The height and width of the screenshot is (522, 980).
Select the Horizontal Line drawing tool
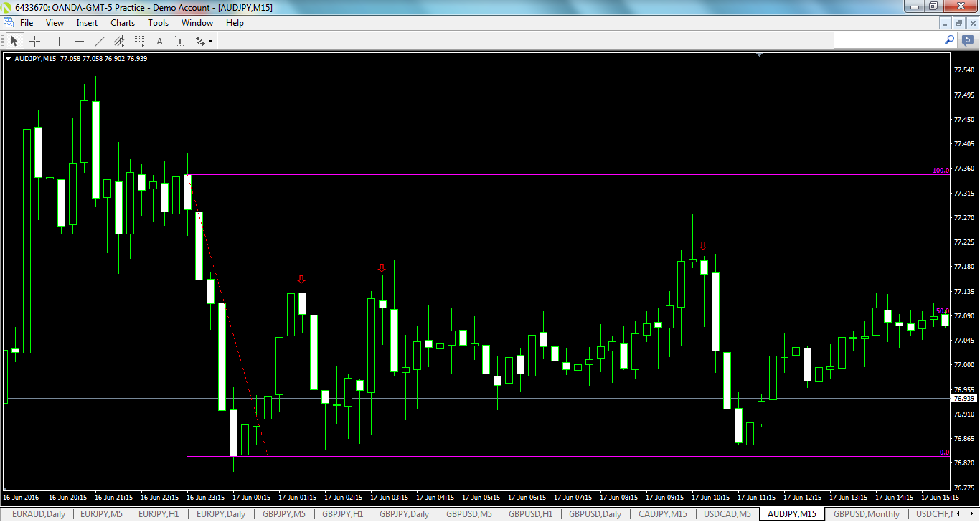(79, 41)
